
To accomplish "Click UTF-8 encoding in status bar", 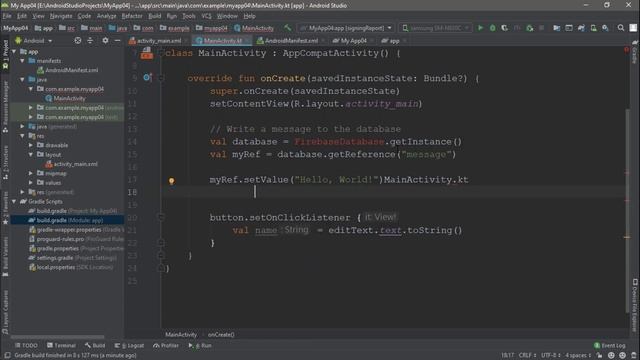I will point(551,356).
